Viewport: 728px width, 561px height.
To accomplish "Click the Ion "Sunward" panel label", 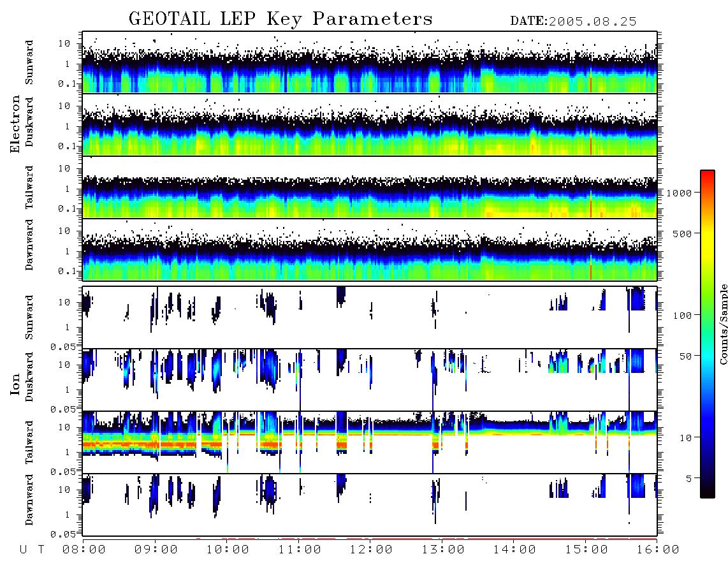I will point(29,317).
